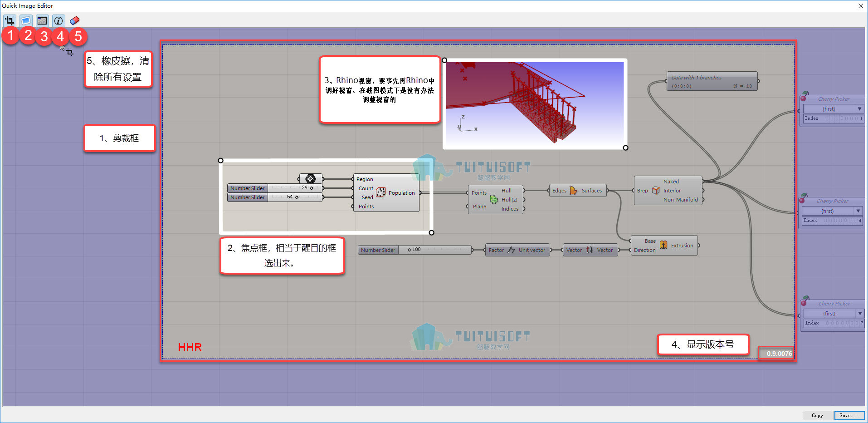Viewport: 868px width, 423px height.
Task: Click the top-left handle of the Rhino viewport
Action: (x=444, y=60)
